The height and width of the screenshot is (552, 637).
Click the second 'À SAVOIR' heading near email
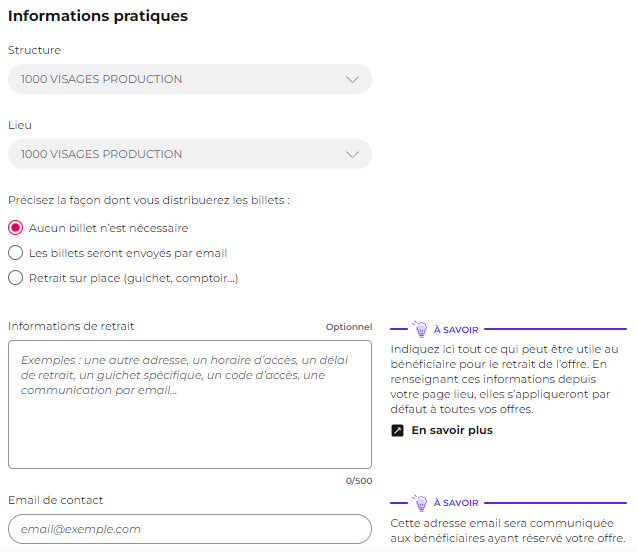(x=456, y=503)
